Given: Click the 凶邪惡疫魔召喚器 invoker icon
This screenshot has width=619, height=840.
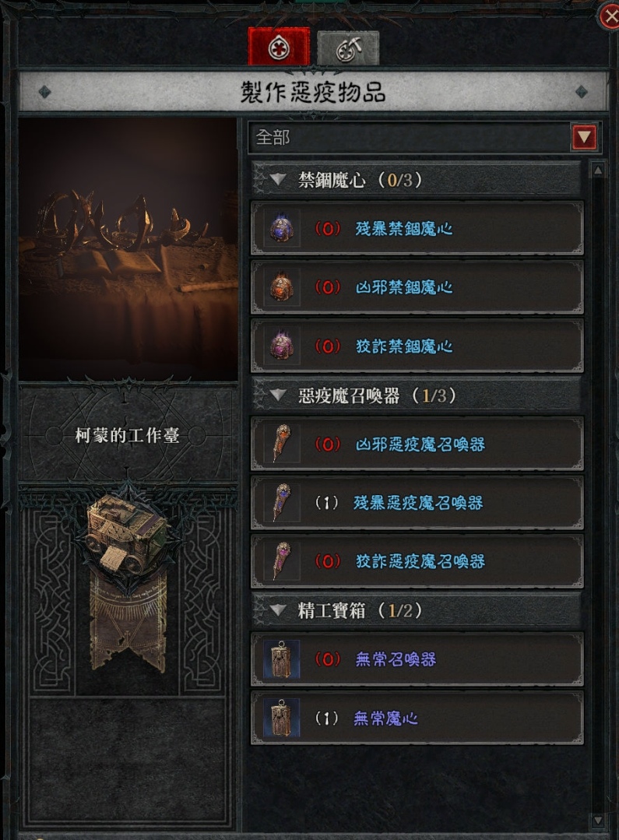Looking at the screenshot, I should click(282, 444).
